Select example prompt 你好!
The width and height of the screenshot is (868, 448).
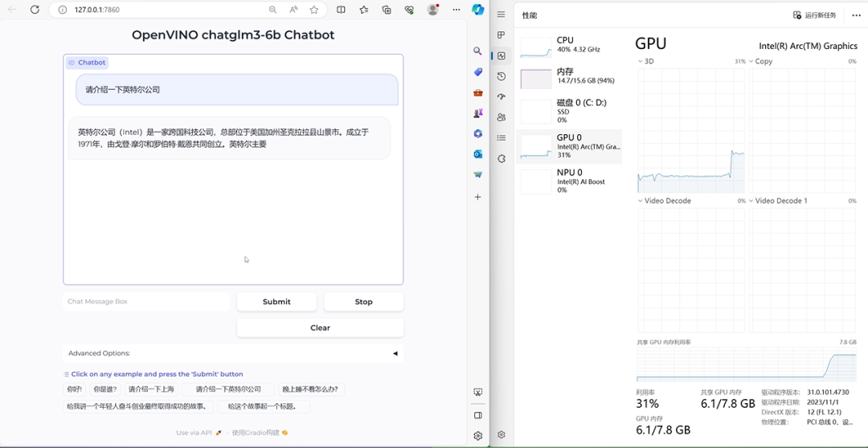[74, 389]
